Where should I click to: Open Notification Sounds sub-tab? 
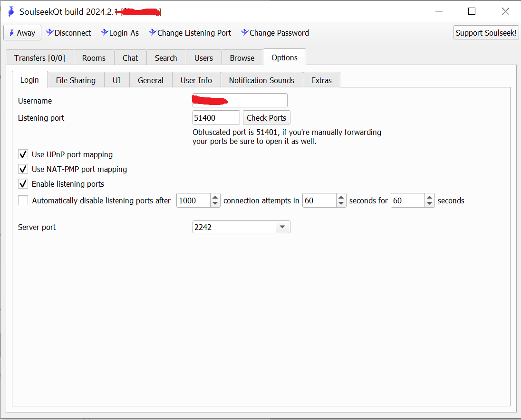pyautogui.click(x=261, y=80)
